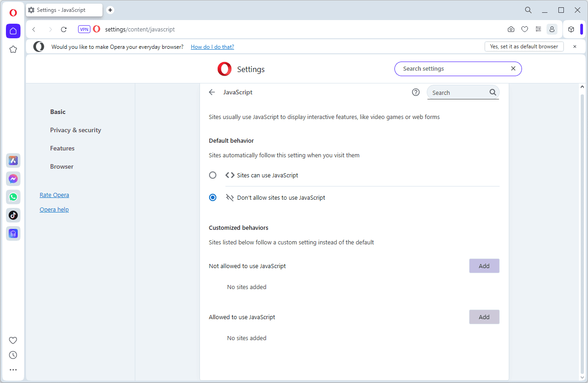Open the Features settings section

point(62,148)
